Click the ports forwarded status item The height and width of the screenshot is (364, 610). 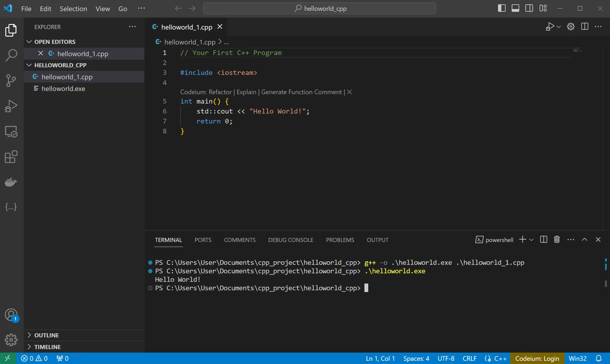(62, 358)
